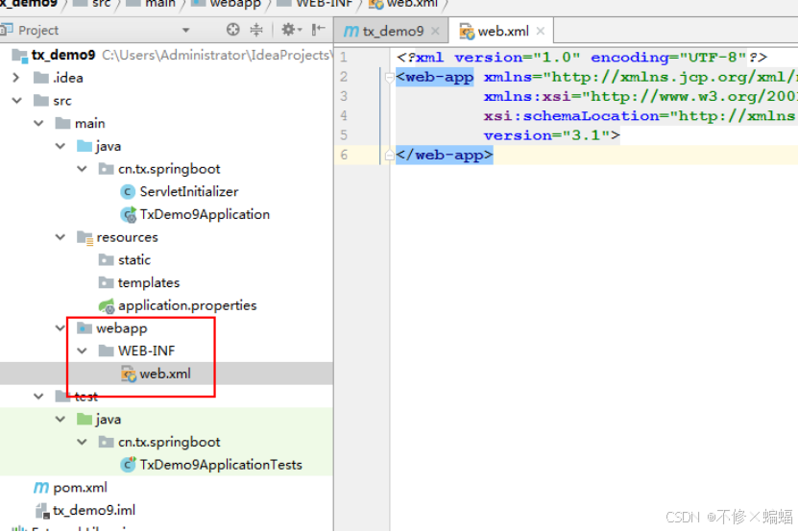Click the web.xml breadcrumb in navigation bar
This screenshot has height=532, width=798.
[412, 4]
